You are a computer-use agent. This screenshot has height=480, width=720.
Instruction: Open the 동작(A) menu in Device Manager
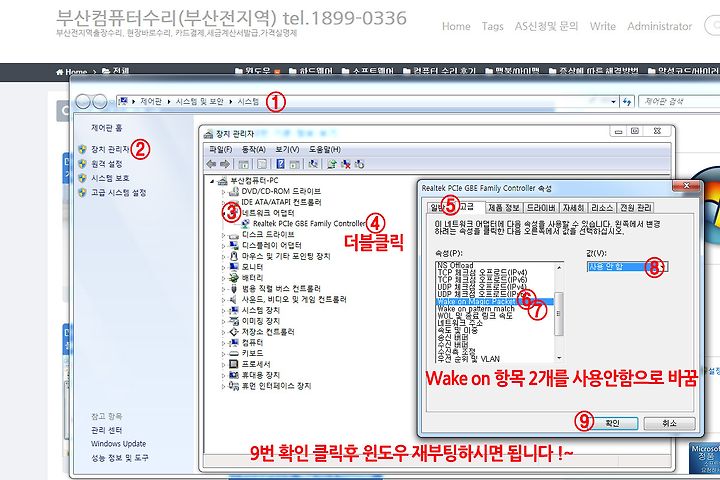pyautogui.click(x=253, y=149)
